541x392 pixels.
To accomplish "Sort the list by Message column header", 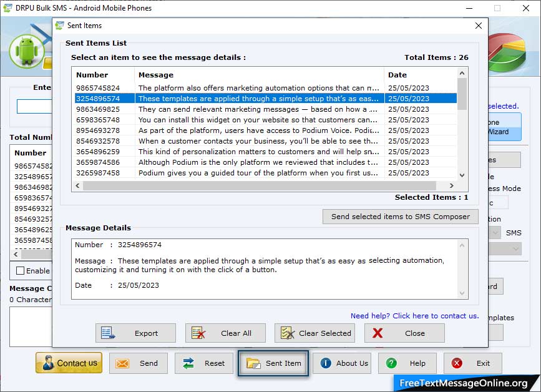I will (260, 75).
